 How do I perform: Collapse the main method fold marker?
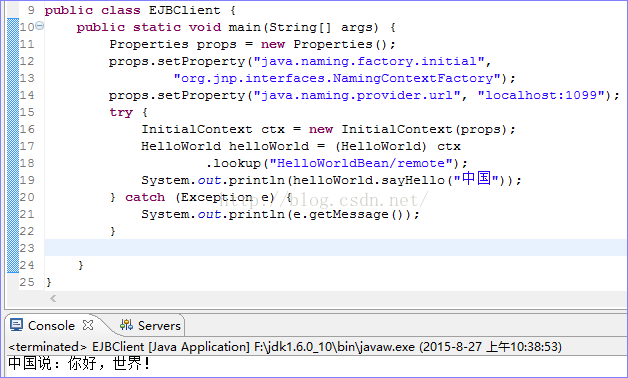coord(39,26)
